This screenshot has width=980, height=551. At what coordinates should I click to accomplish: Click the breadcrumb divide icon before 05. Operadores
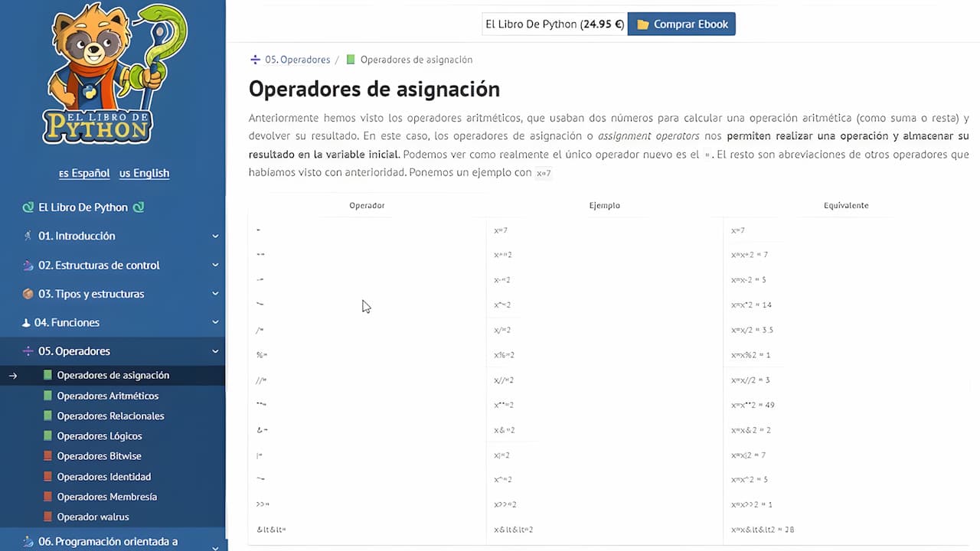tap(255, 60)
